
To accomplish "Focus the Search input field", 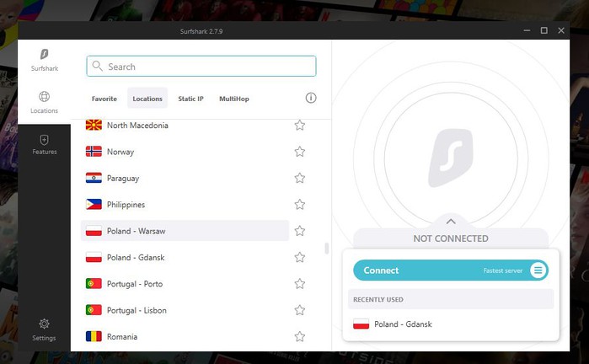I will tap(201, 66).
